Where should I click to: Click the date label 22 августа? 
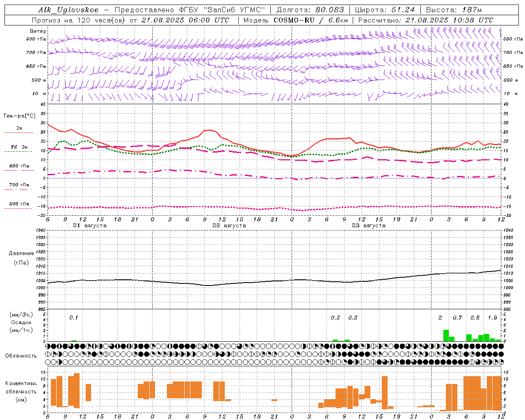pyautogui.click(x=229, y=226)
